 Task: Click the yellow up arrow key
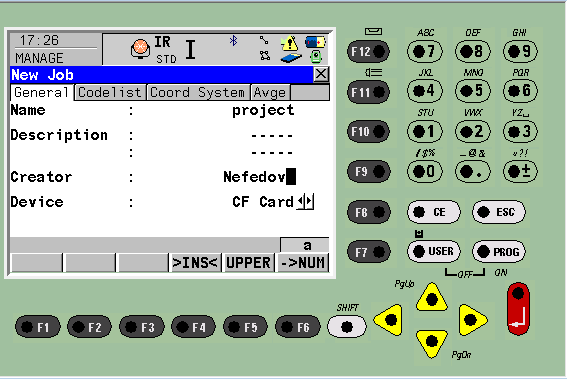(x=432, y=298)
